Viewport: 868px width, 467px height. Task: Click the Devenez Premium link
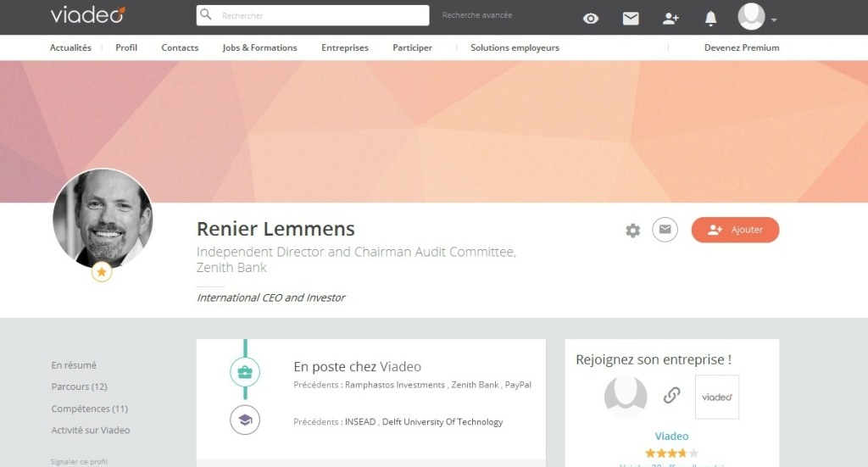click(x=742, y=47)
